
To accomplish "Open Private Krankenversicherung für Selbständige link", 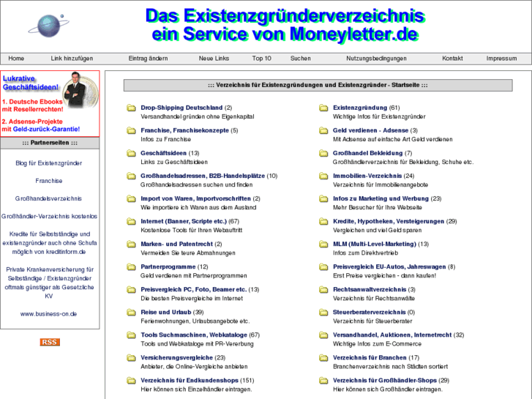I will [x=50, y=283].
